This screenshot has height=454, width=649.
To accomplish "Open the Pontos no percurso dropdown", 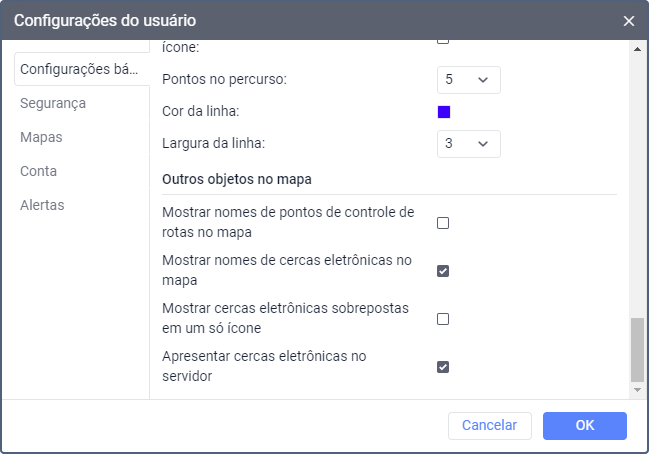I will tap(468, 79).
